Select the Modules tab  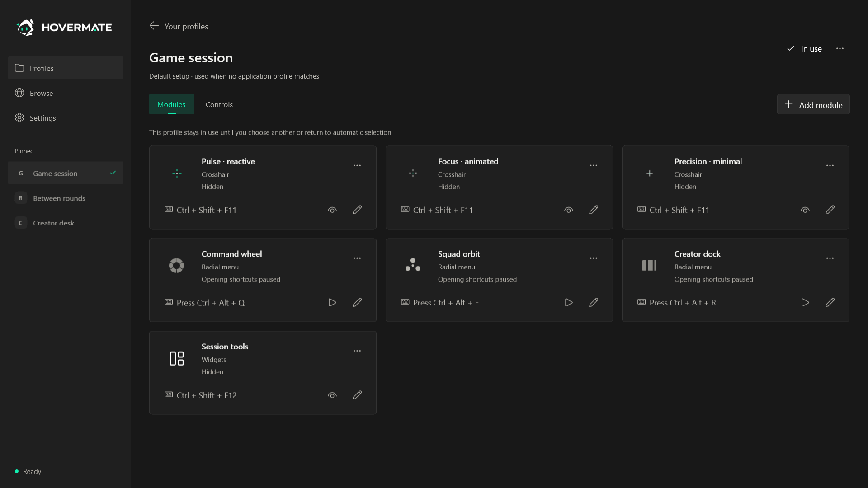171,104
